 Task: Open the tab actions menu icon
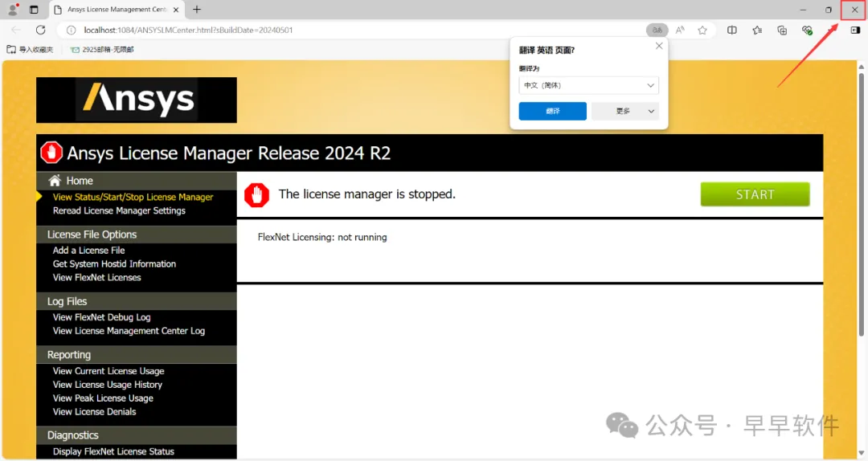[34, 10]
